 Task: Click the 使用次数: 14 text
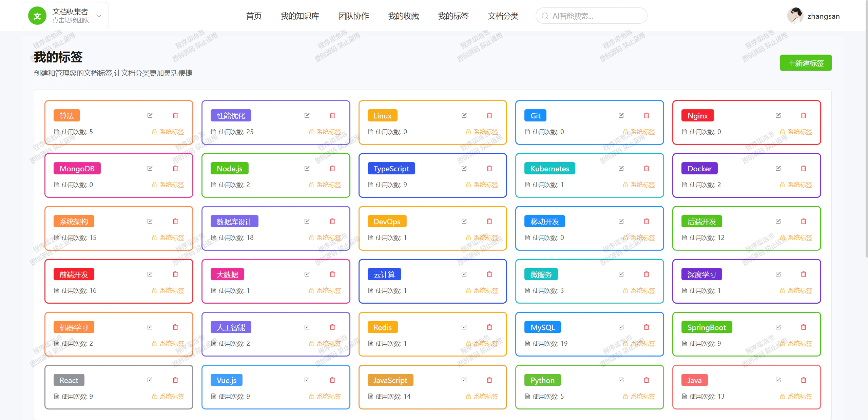click(x=393, y=396)
